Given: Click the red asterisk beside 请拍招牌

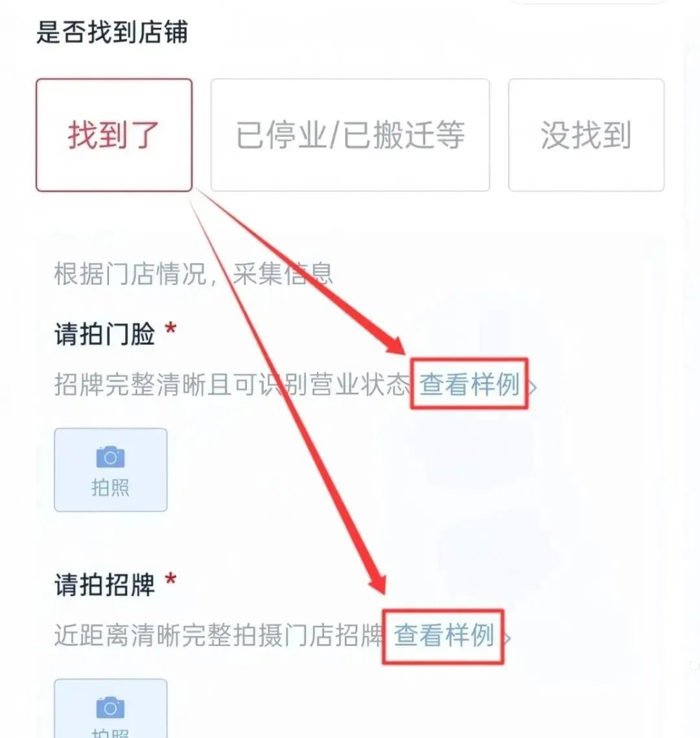Looking at the screenshot, I should coord(170,579).
